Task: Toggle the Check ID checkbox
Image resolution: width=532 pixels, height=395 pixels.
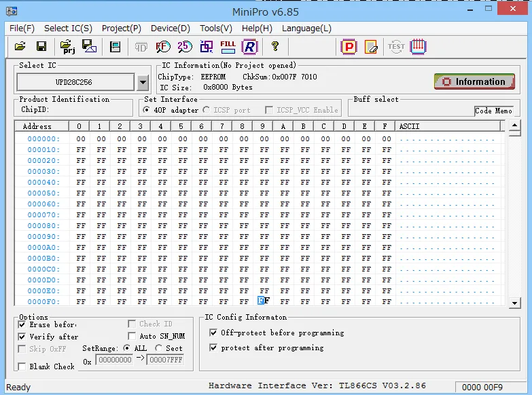Action: pyautogui.click(x=132, y=324)
